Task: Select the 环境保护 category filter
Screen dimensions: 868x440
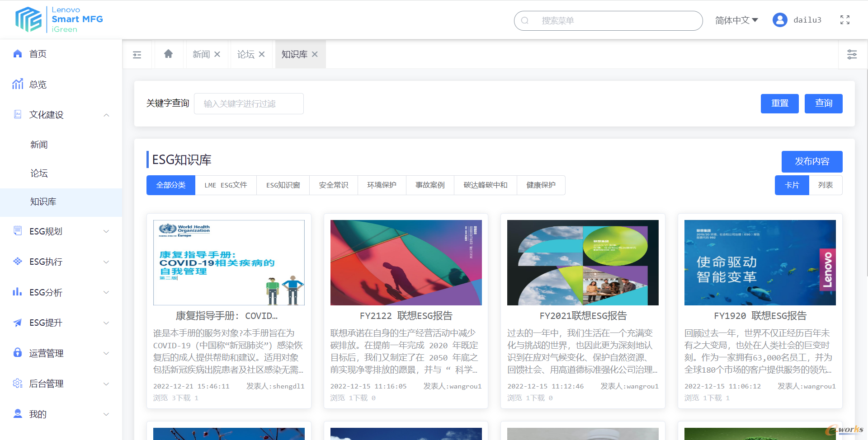Action: click(x=382, y=185)
